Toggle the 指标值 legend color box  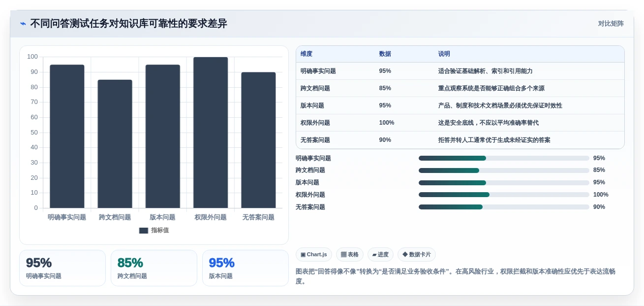[x=144, y=231]
